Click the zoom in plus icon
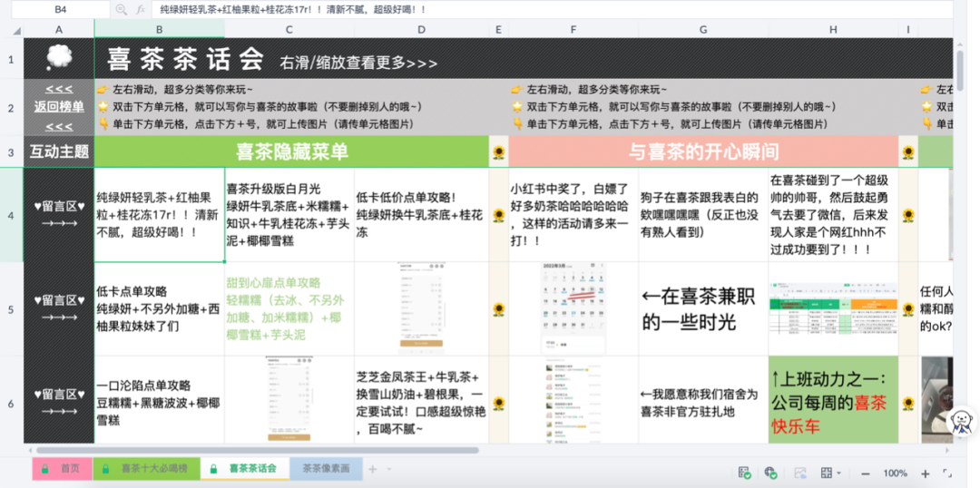The image size is (980, 488). tap(926, 473)
